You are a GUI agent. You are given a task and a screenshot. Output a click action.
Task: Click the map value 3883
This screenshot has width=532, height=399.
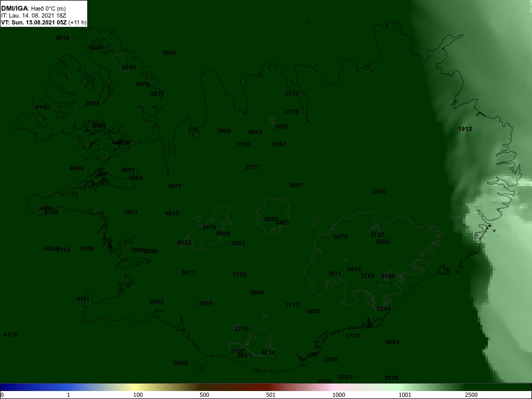238,243
